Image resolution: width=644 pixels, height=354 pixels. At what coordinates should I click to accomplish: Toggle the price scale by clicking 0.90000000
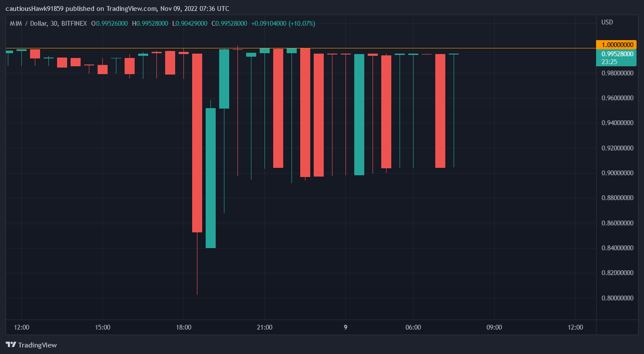click(617, 173)
